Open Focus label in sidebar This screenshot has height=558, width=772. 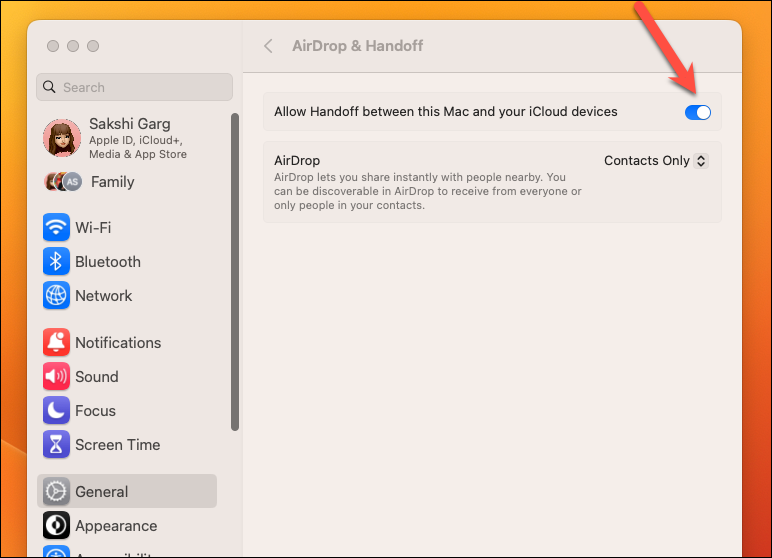(96, 410)
